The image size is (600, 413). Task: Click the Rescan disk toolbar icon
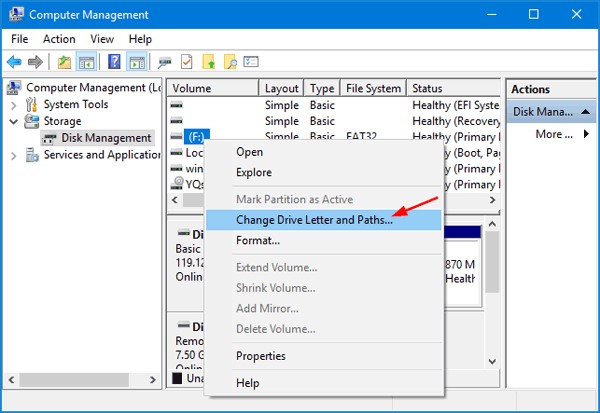click(163, 62)
